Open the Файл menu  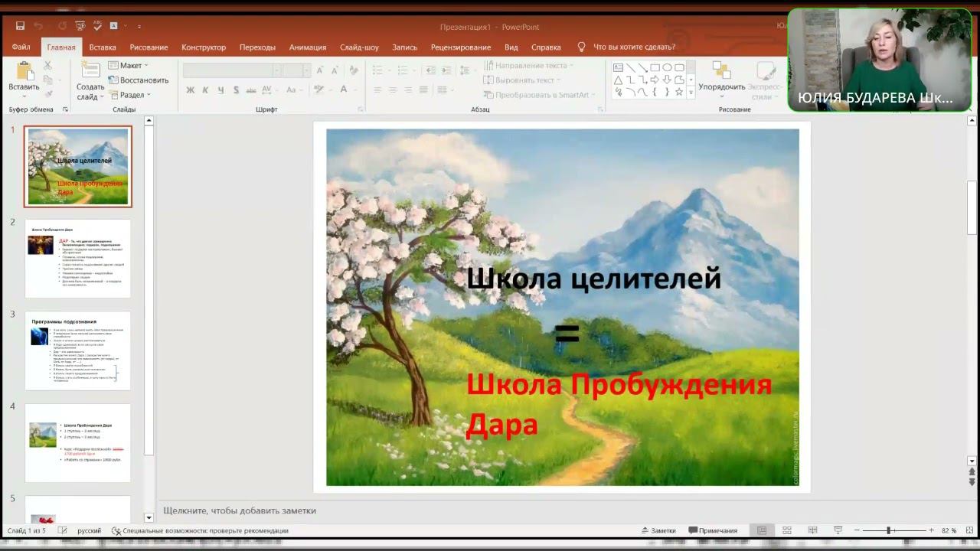point(21,47)
